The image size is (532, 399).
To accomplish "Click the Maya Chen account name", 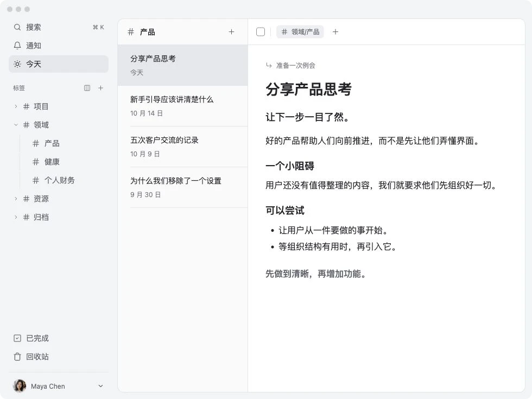I will coord(48,386).
